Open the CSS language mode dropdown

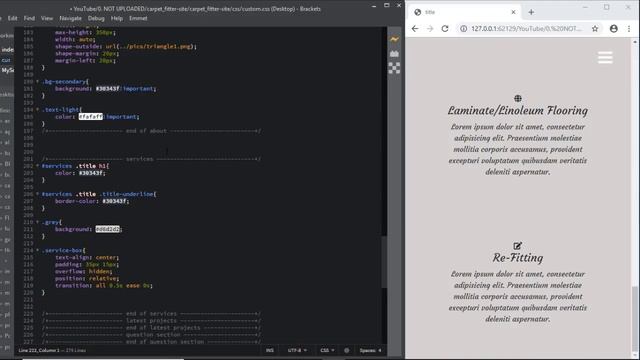[327, 350]
